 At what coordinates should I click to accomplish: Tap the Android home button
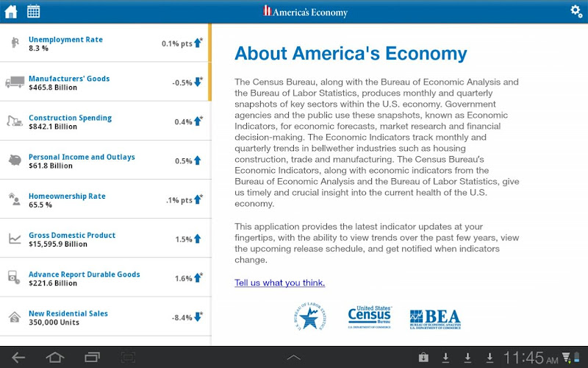point(55,358)
